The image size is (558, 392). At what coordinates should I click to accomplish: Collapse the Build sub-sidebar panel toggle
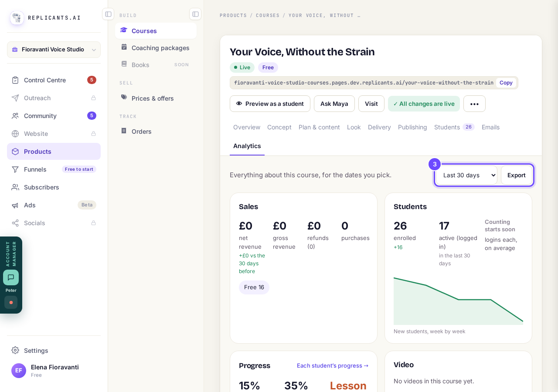pos(195,14)
